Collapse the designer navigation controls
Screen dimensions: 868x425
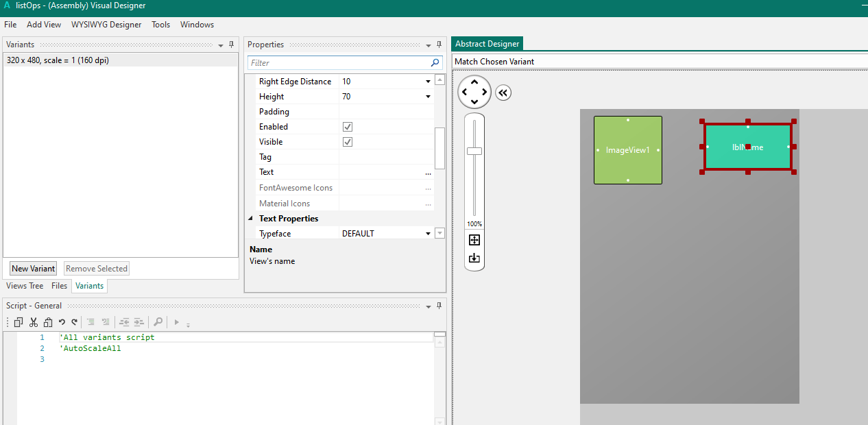[x=503, y=93]
